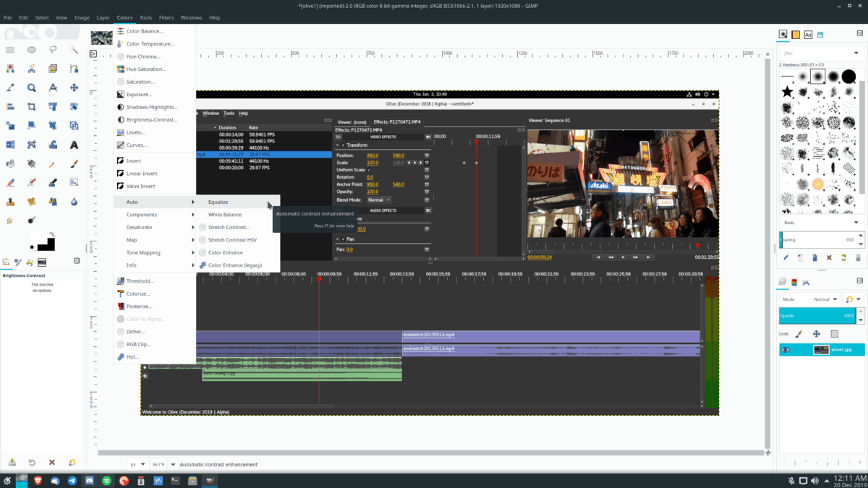Lock the alpha channel of the layer

tap(834, 333)
